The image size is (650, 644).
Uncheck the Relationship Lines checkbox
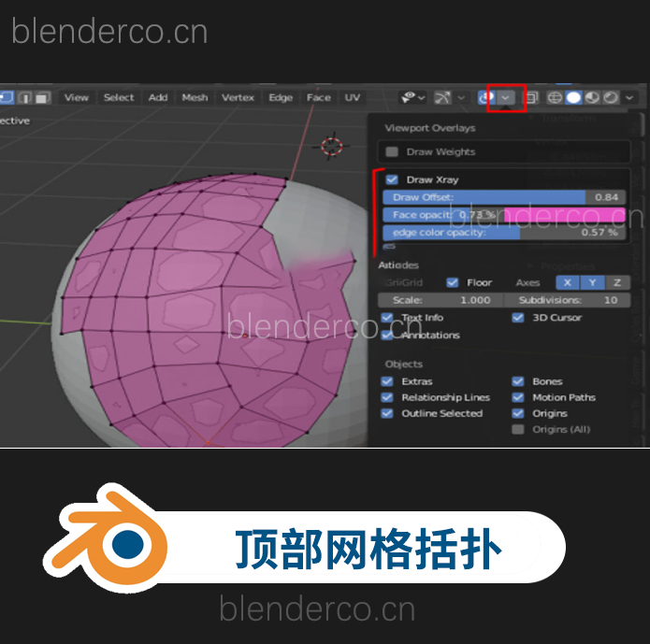coord(387,397)
